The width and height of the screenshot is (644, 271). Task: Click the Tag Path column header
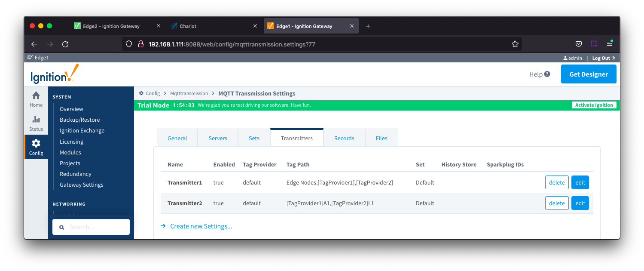tap(298, 164)
